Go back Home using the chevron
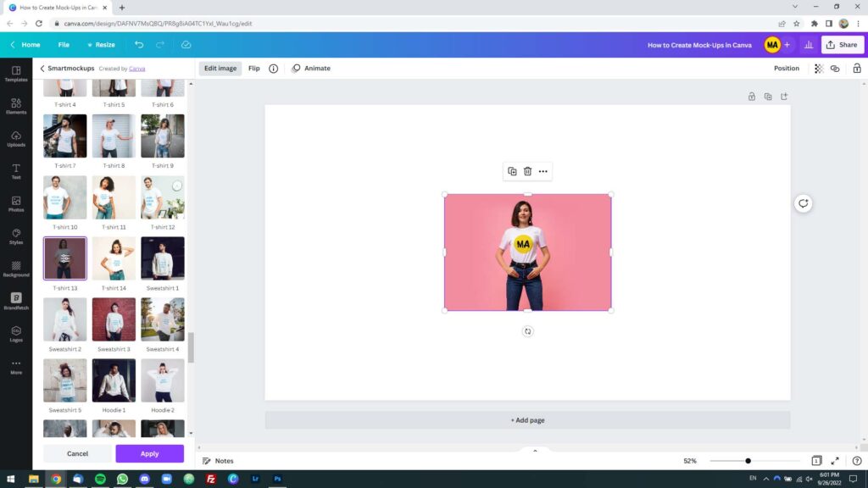 pos(13,45)
